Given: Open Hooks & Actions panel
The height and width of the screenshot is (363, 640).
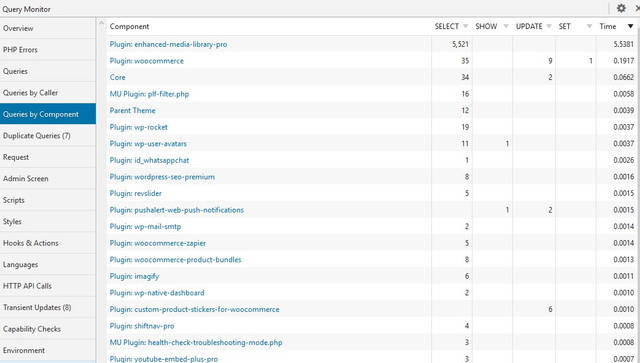Looking at the screenshot, I should click(48, 243).
